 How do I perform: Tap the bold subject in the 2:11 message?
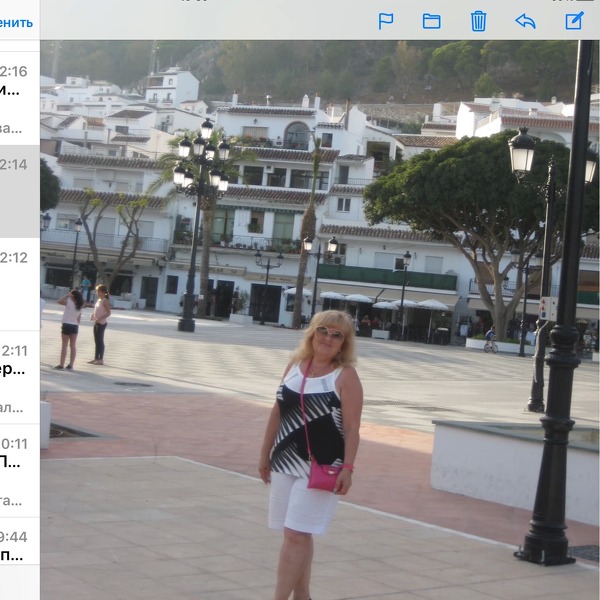pyautogui.click(x=14, y=369)
